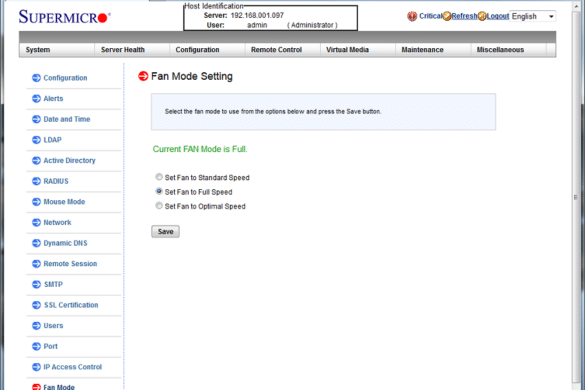Viewport: 585px width, 390px height.
Task: Click the Refresh link
Action: coord(464,16)
